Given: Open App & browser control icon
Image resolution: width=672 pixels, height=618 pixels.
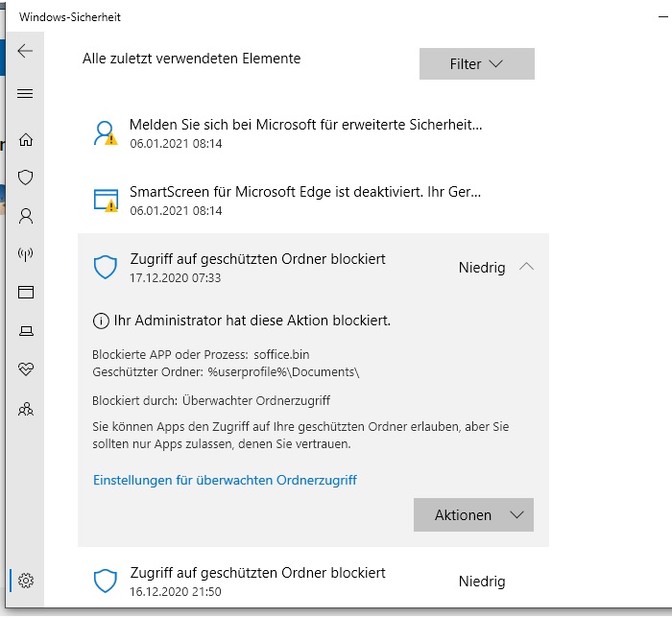Looking at the screenshot, I should click(26, 292).
